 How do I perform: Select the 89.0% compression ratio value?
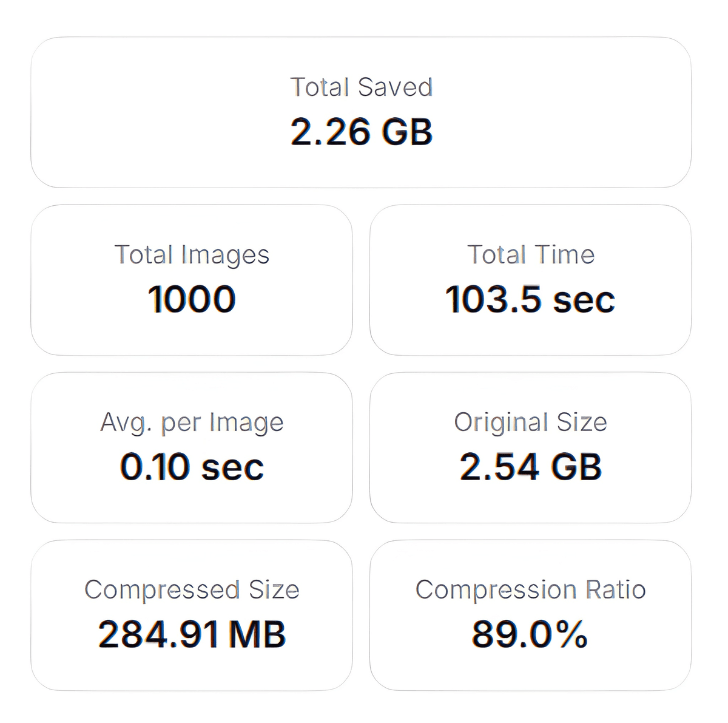pyautogui.click(x=531, y=634)
